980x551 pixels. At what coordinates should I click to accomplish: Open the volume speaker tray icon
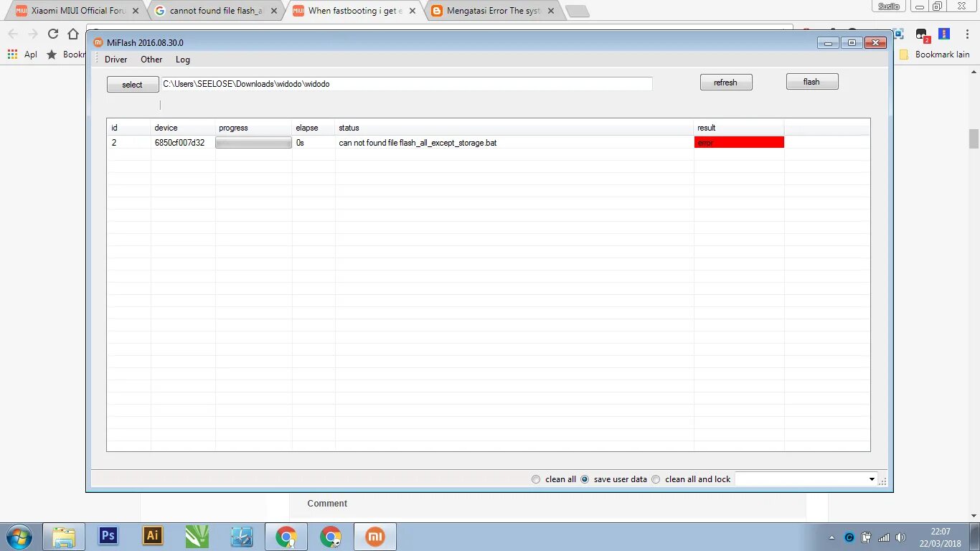(900, 537)
